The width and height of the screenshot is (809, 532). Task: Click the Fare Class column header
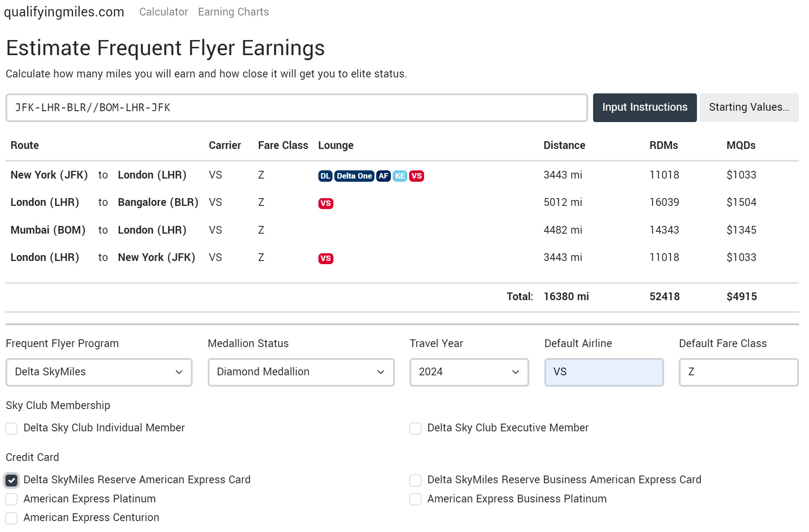[283, 145]
